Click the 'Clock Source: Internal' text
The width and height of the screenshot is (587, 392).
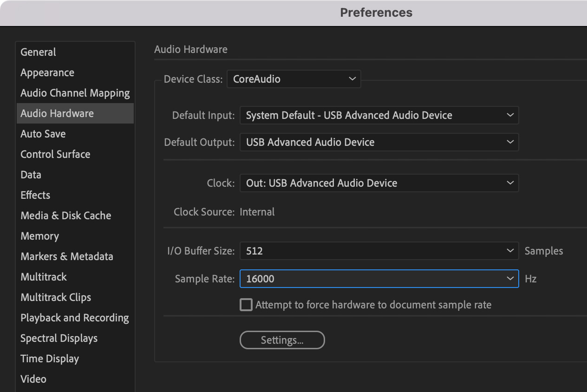224,212
